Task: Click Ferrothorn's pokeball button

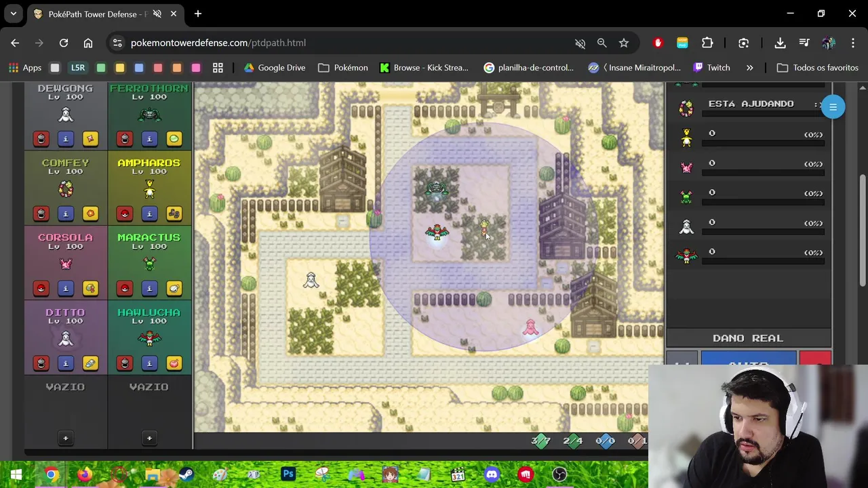Action: (x=124, y=139)
